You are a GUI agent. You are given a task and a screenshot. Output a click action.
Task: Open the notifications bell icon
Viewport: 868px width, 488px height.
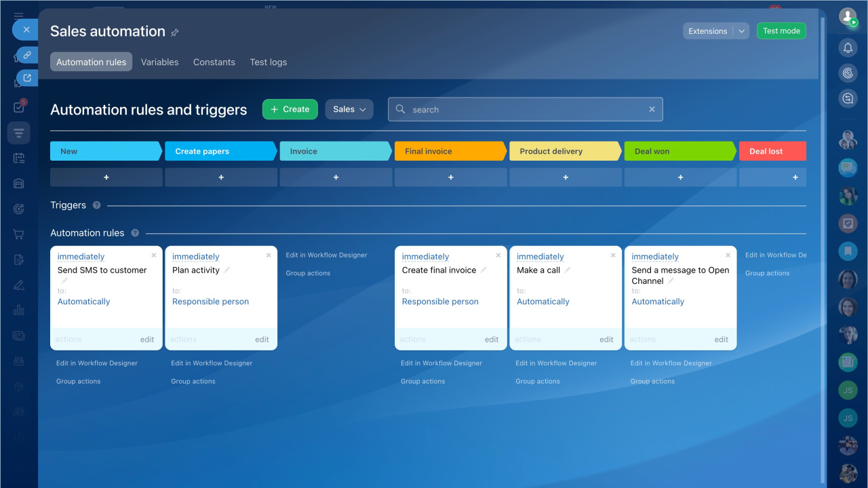click(x=847, y=47)
